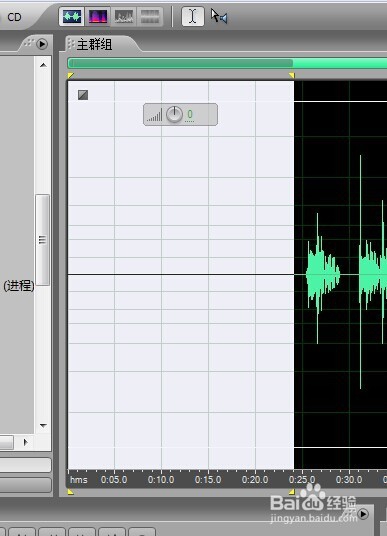The width and height of the screenshot is (387, 536).
Task: Click the left panel horizontal scroll right arrow
Action: pyautogui.click(x=25, y=442)
